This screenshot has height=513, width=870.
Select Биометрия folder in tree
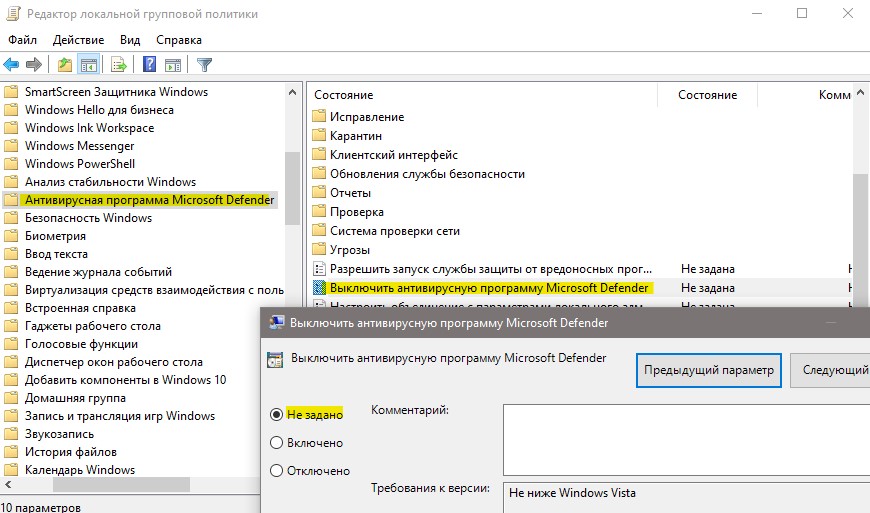coord(55,236)
